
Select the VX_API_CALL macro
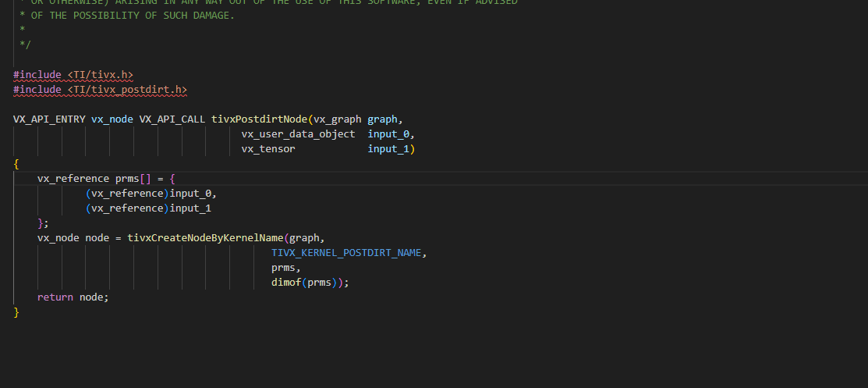click(172, 119)
